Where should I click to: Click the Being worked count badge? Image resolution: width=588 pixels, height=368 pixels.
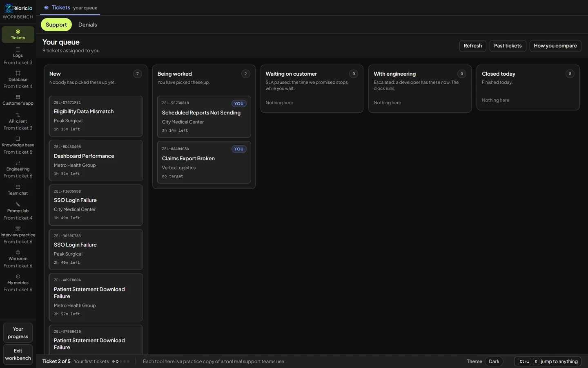pyautogui.click(x=245, y=74)
